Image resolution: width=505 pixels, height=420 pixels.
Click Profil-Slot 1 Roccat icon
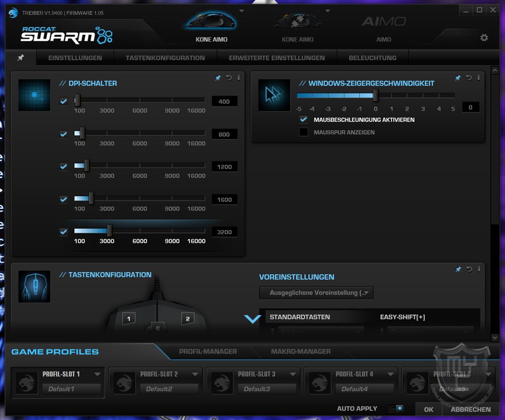[27, 383]
